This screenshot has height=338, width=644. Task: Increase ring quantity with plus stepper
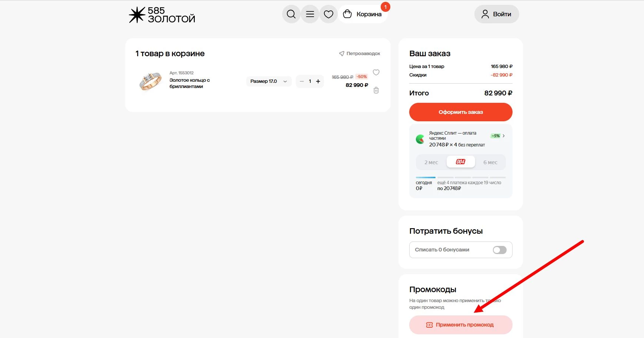(318, 81)
